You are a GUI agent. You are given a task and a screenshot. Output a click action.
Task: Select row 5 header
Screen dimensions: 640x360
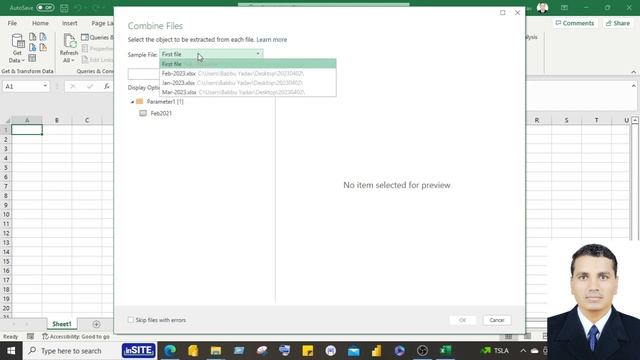point(6,167)
